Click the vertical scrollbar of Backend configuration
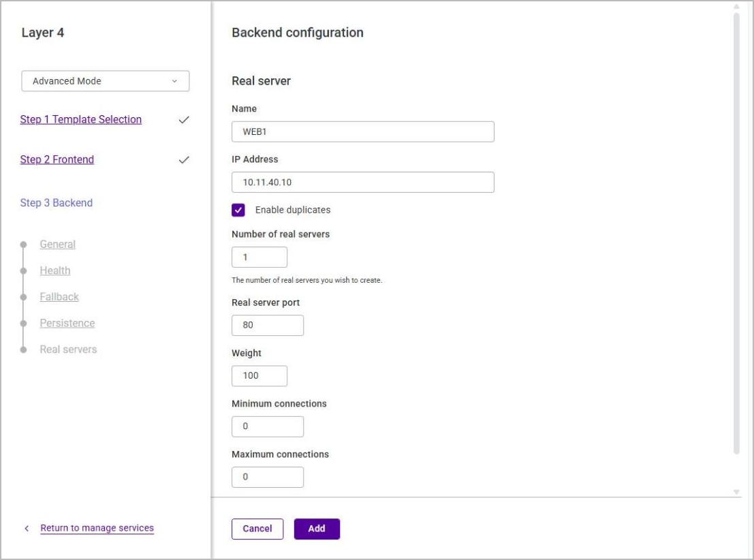This screenshot has width=754, height=560. tap(736, 233)
